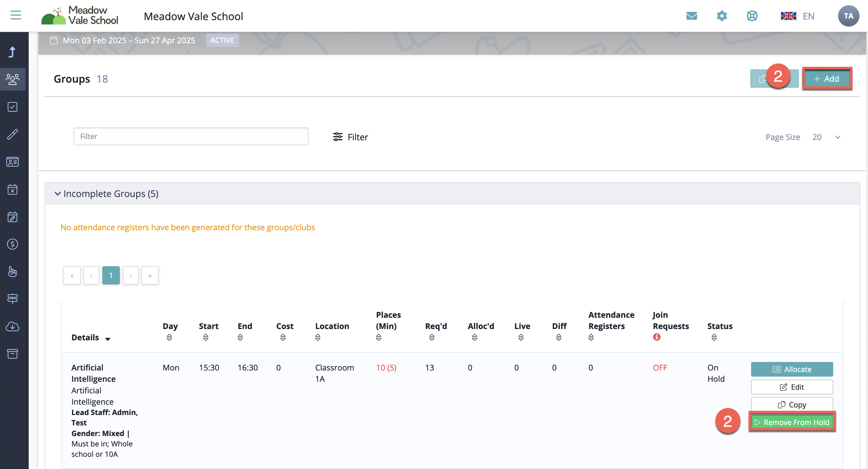The image size is (868, 469).
Task: Sort by Location column arrows
Action: point(317,337)
